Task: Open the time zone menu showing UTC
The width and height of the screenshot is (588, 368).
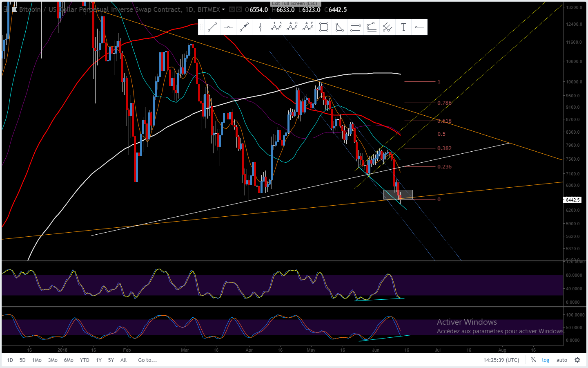Action: [x=501, y=360]
